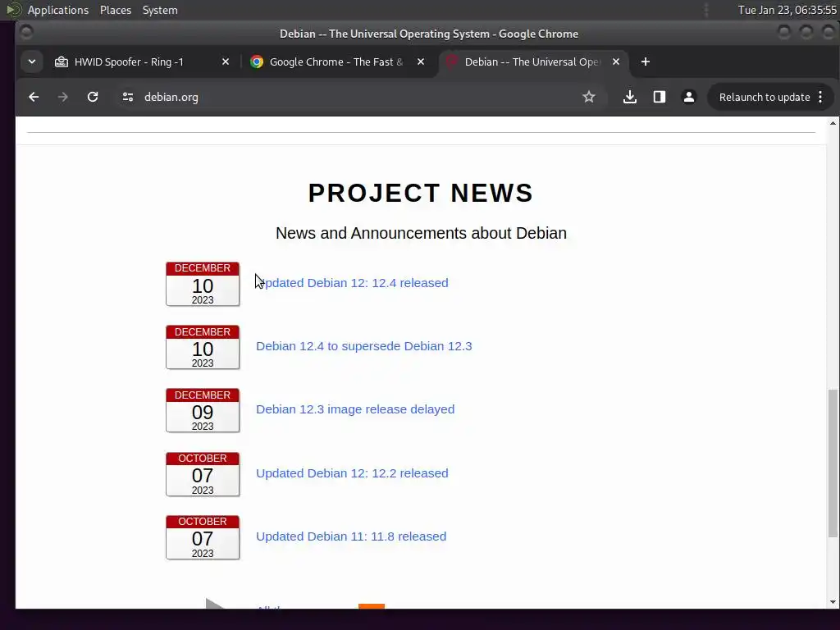Select the Debian Universal Operating System tab
840x630 pixels.
pos(532,62)
